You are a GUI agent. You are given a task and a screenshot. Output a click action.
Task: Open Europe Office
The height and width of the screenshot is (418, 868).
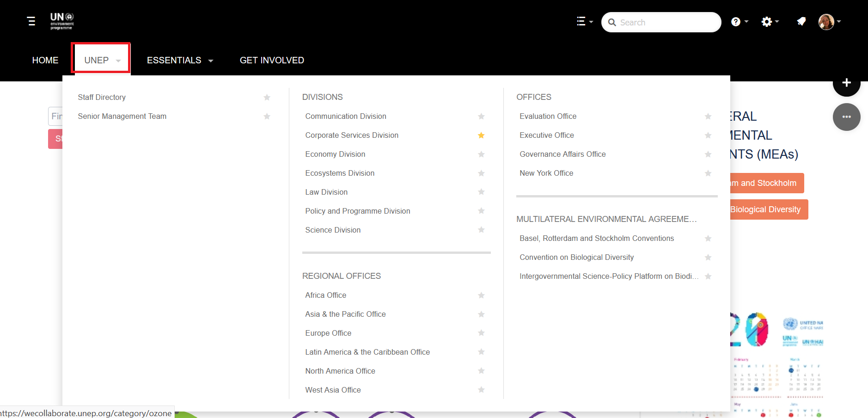[x=328, y=333]
